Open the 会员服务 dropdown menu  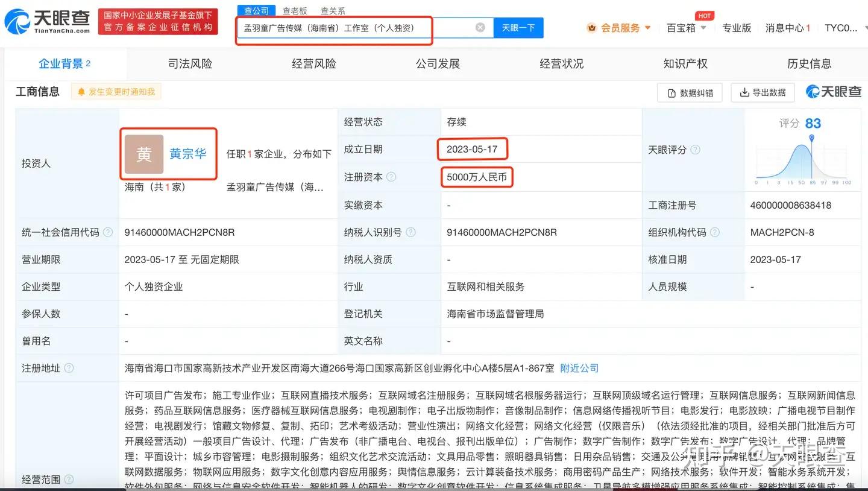tap(626, 28)
